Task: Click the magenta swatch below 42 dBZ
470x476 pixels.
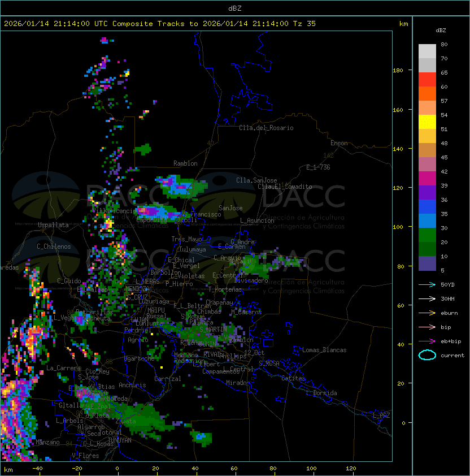Action: tap(427, 178)
